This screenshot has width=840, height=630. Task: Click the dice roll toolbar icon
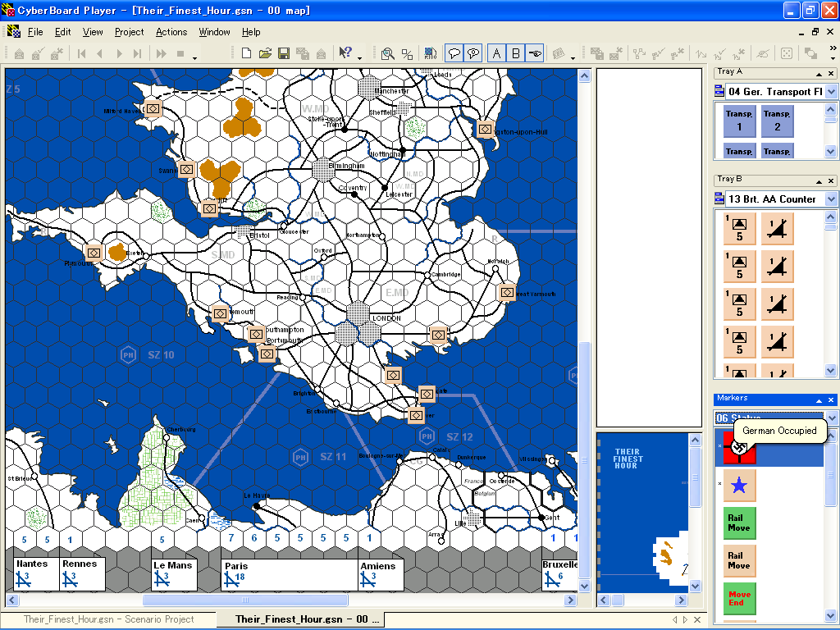[x=787, y=53]
